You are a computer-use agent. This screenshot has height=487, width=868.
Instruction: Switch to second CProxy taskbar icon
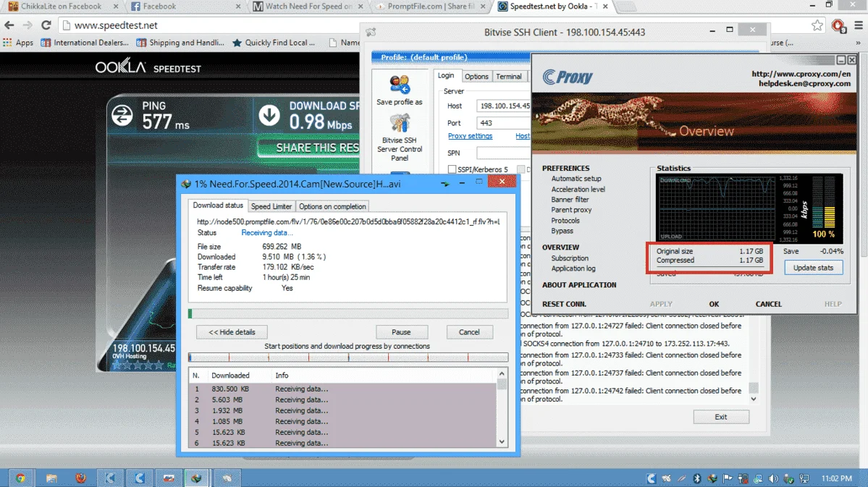tap(139, 478)
